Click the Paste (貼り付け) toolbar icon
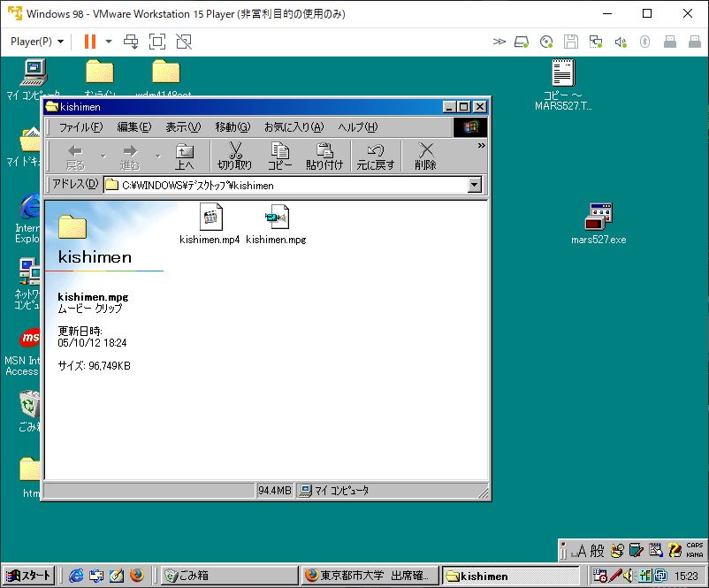 (324, 156)
